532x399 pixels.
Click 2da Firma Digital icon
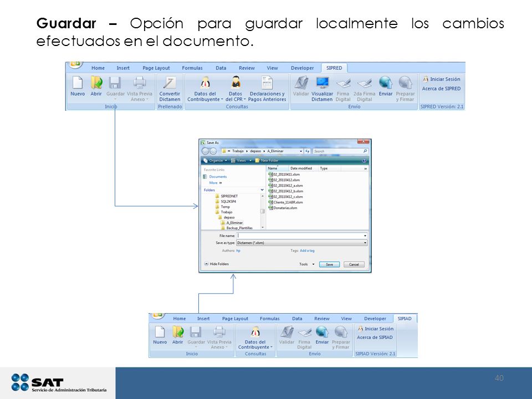point(365,83)
